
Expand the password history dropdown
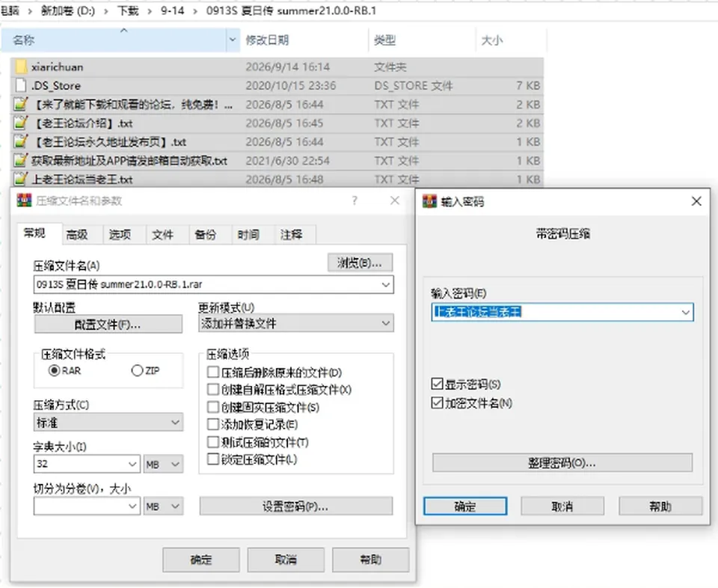pyautogui.click(x=686, y=312)
